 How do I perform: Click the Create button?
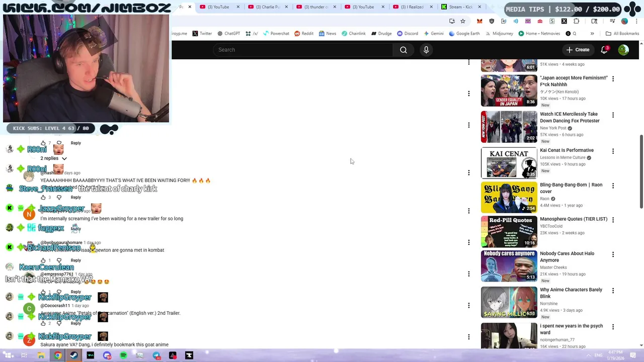coord(578,50)
